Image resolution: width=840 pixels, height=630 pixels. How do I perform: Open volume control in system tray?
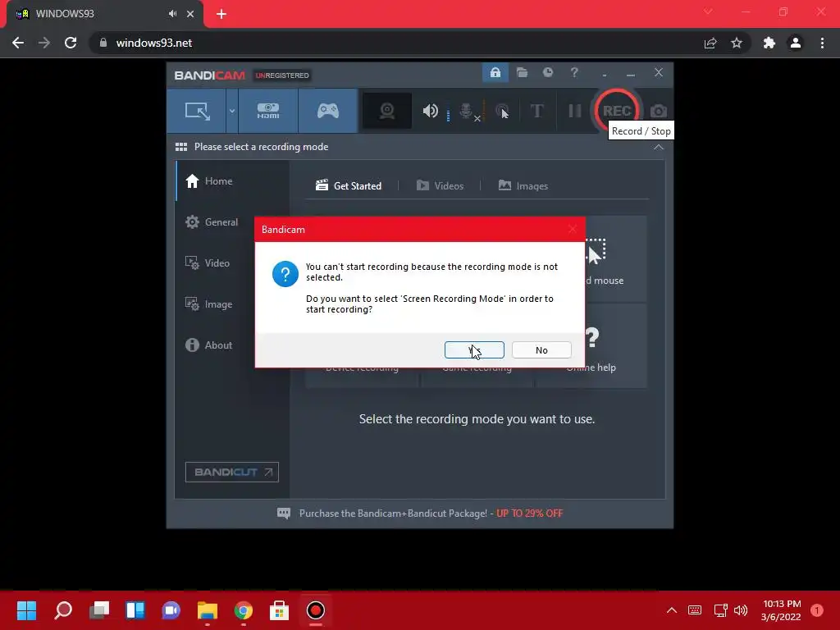[741, 610]
